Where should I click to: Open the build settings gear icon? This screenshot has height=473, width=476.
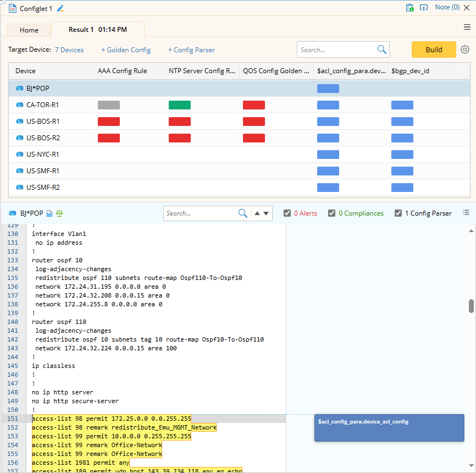[465, 50]
